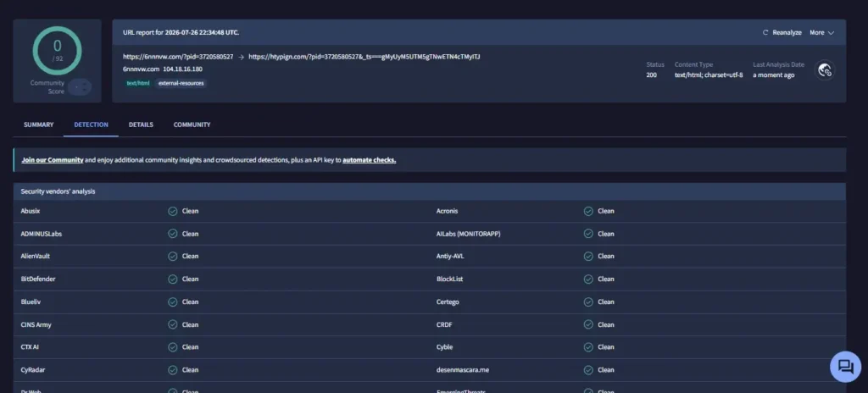868x393 pixels.
Task: Click the 6nnnvw.com domain text
Action: 142,69
